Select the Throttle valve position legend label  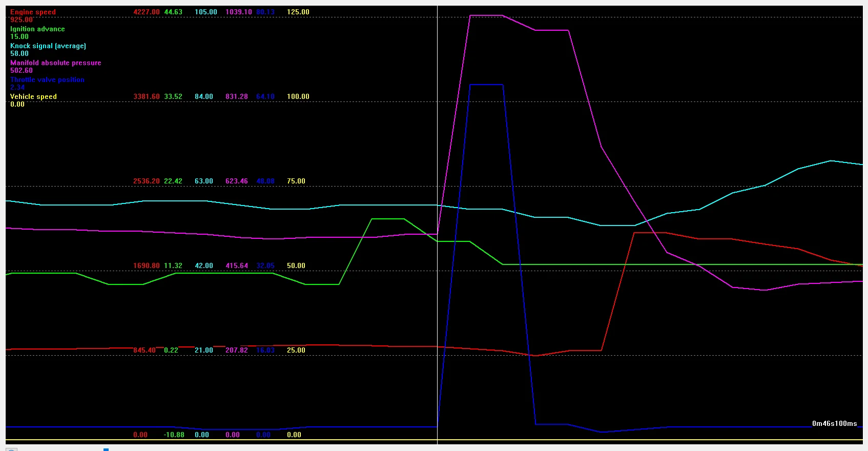point(47,79)
